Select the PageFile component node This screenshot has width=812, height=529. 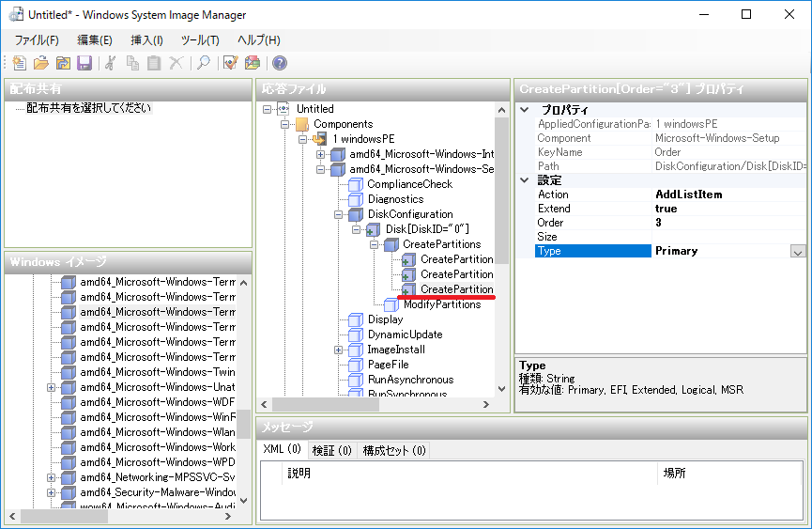(388, 365)
